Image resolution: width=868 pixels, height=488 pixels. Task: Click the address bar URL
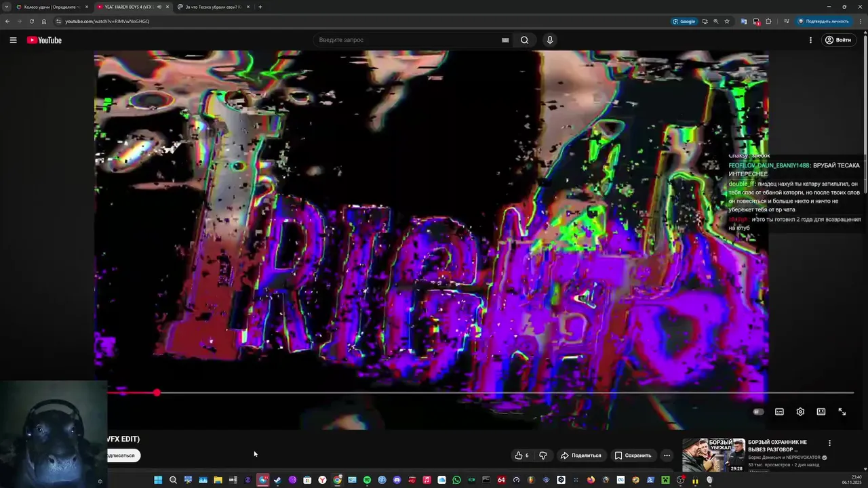click(x=107, y=21)
